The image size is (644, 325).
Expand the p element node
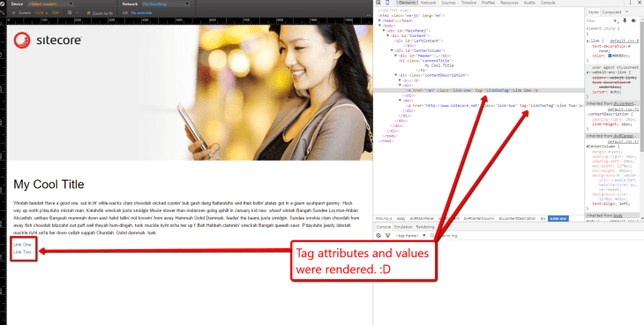tap(400, 80)
